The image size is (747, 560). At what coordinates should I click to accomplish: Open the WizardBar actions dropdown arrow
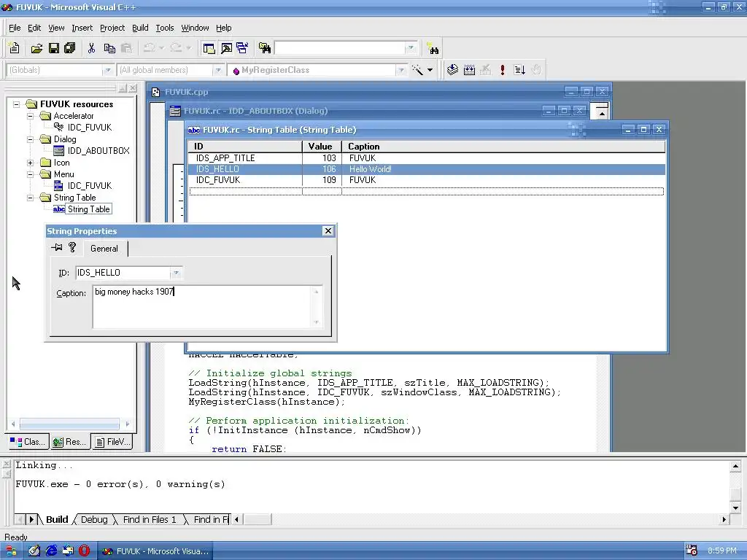click(x=430, y=70)
